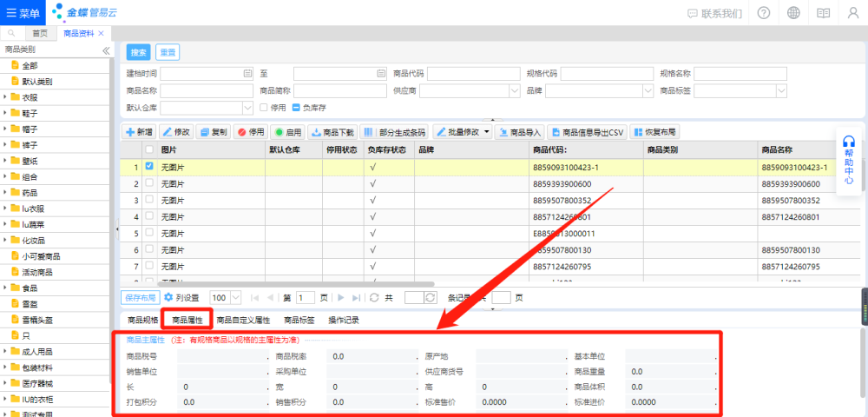Image resolution: width=868 pixels, height=417 pixels.
Task: Focus the 商品代码 input field
Action: [473, 74]
